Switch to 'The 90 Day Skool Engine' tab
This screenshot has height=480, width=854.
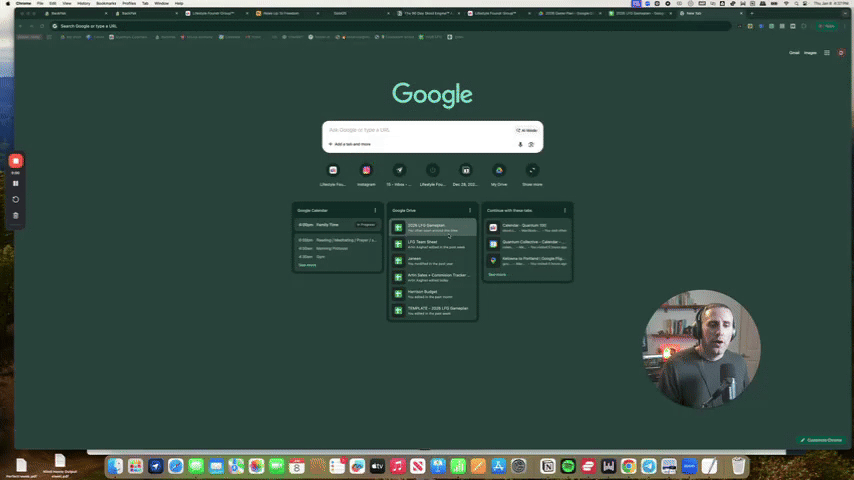[428, 13]
